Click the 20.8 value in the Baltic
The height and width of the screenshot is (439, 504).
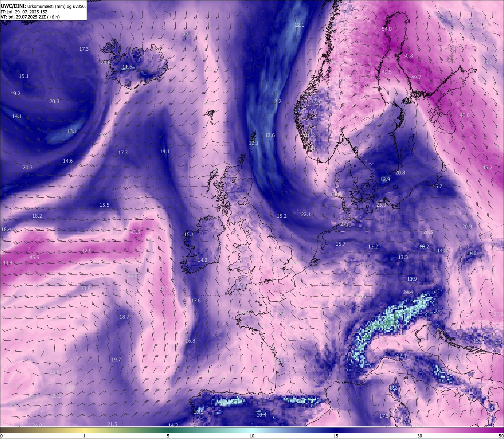click(400, 173)
